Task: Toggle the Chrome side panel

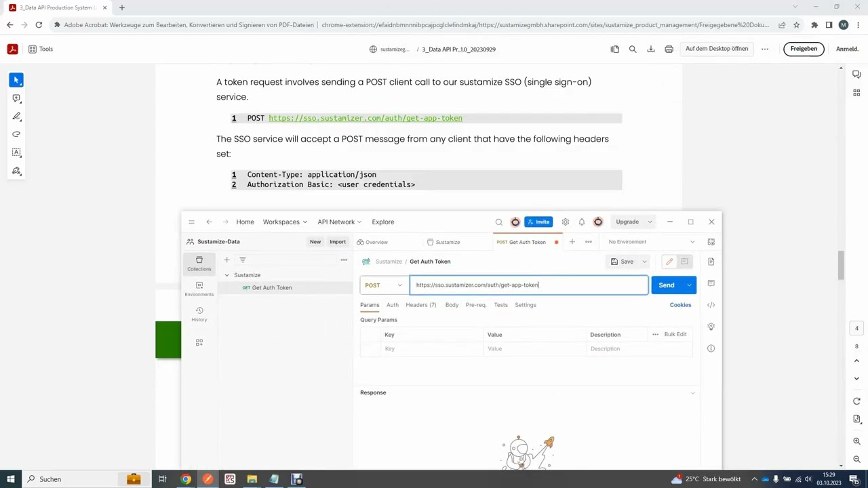Action: 829,25
